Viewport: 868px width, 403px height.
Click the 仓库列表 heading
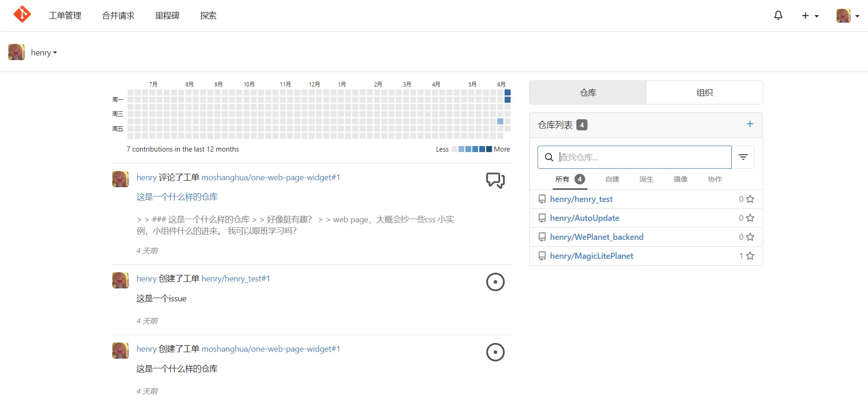[555, 125]
